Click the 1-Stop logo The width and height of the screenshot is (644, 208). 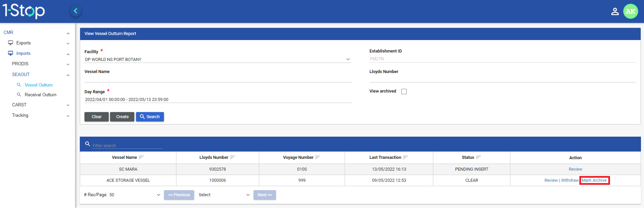click(24, 11)
